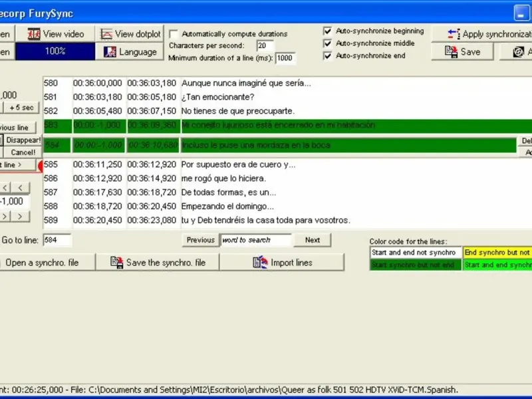Click the Minimum duration of a line field
Screen dimensions: 532x399
(285, 58)
